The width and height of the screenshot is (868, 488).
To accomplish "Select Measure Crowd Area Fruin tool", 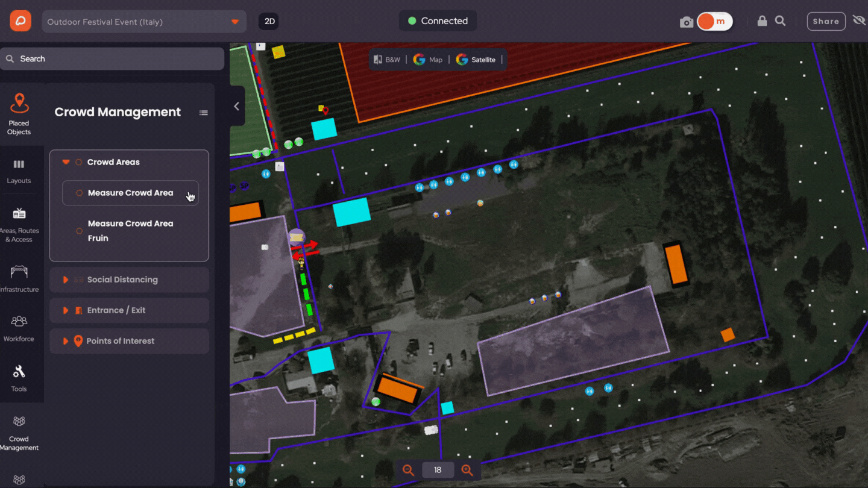I will coord(130,231).
